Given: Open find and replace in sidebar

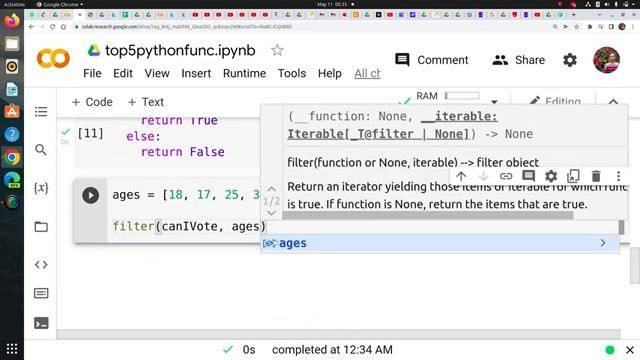Looking at the screenshot, I should coord(41,150).
